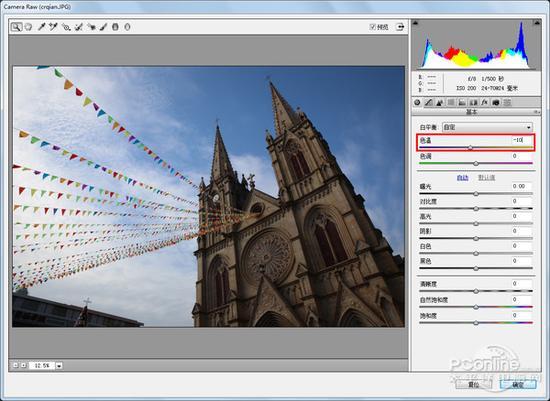Open the Tone Curve panel tab
The image size is (550, 401).
point(428,102)
